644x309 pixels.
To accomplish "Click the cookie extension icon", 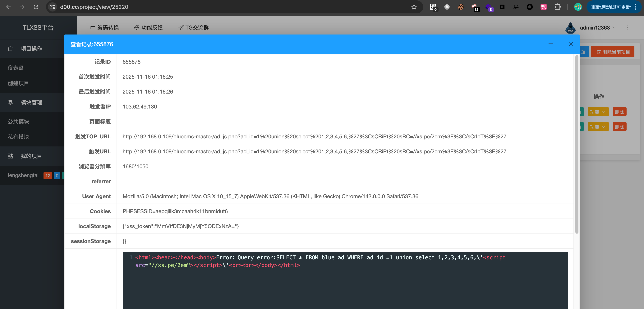I will (x=461, y=7).
